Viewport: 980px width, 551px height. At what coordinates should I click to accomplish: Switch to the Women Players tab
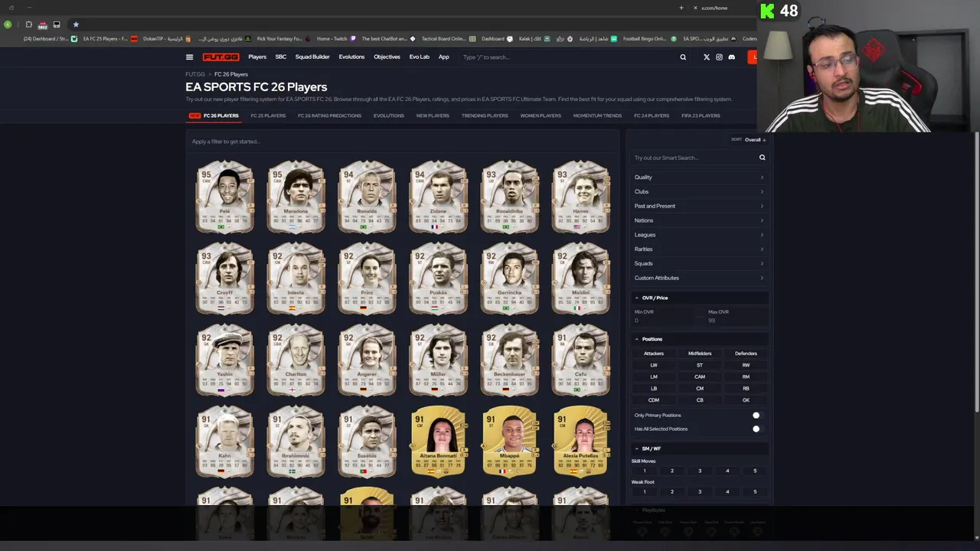541,116
